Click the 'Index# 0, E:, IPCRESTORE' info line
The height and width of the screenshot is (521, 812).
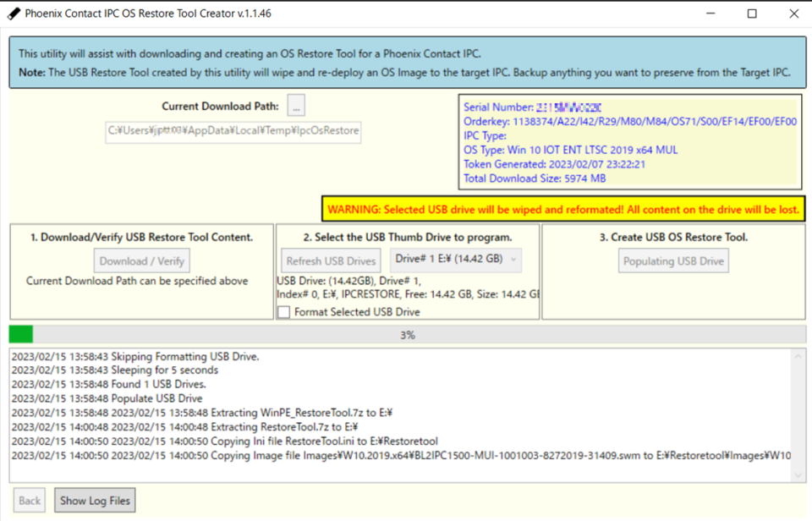click(408, 294)
